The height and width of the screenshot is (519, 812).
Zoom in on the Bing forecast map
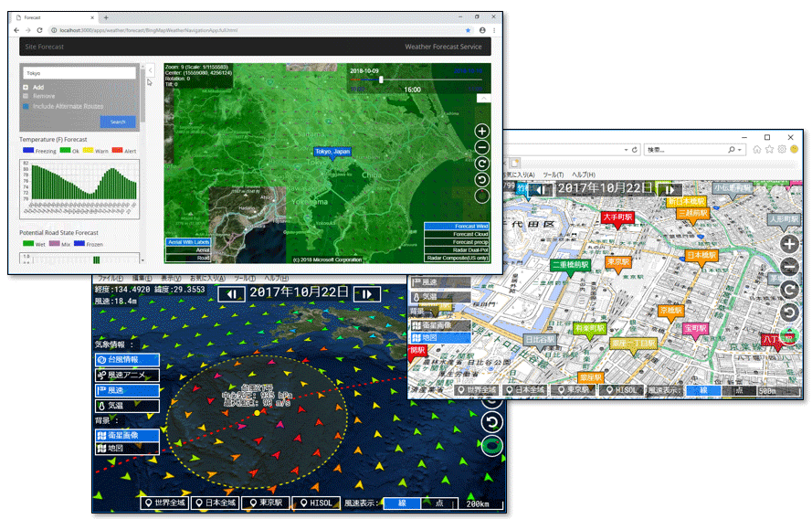[x=481, y=131]
